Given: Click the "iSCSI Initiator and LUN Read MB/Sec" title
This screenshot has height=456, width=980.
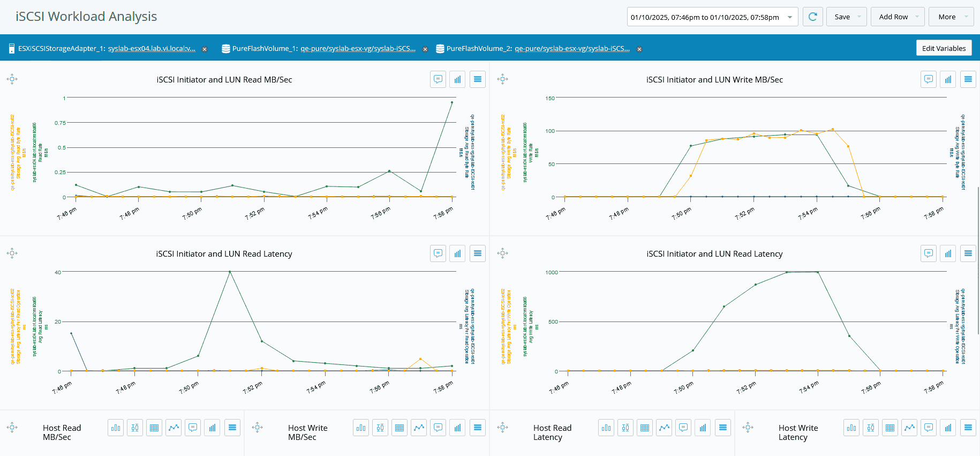Looking at the screenshot, I should click(x=224, y=80).
